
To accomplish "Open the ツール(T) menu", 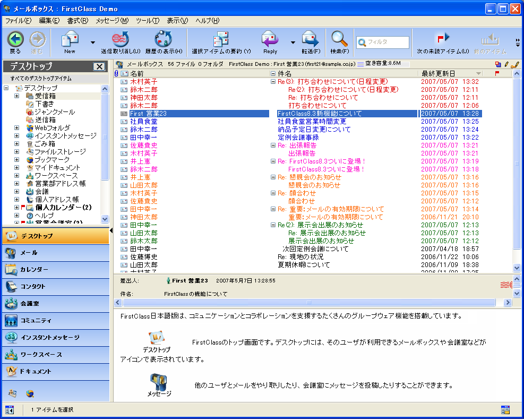I will (148, 21).
